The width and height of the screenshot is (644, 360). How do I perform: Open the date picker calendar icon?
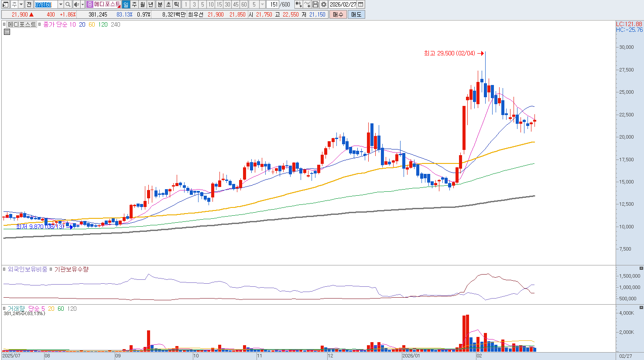click(x=360, y=4)
